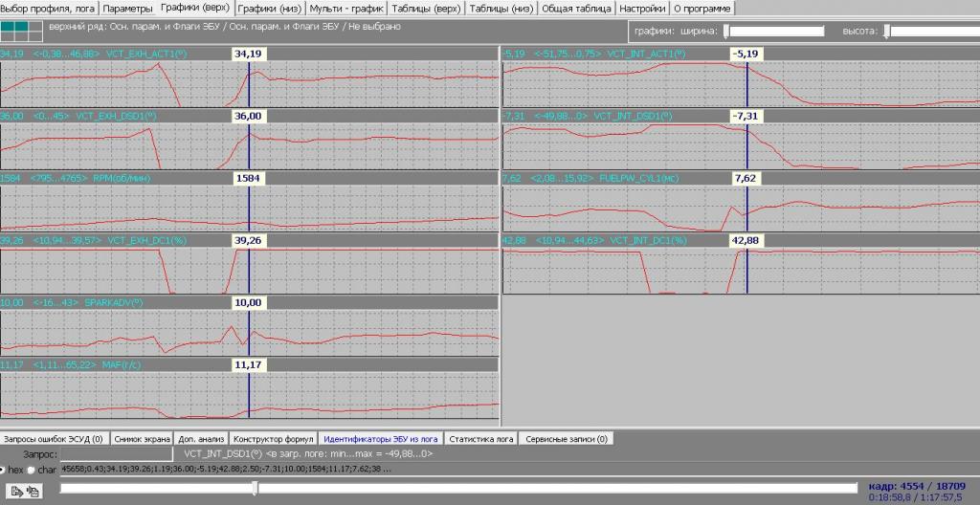Switch to the Общая таблица tab
Image resolution: width=980 pixels, height=505 pixels.
coord(577,9)
